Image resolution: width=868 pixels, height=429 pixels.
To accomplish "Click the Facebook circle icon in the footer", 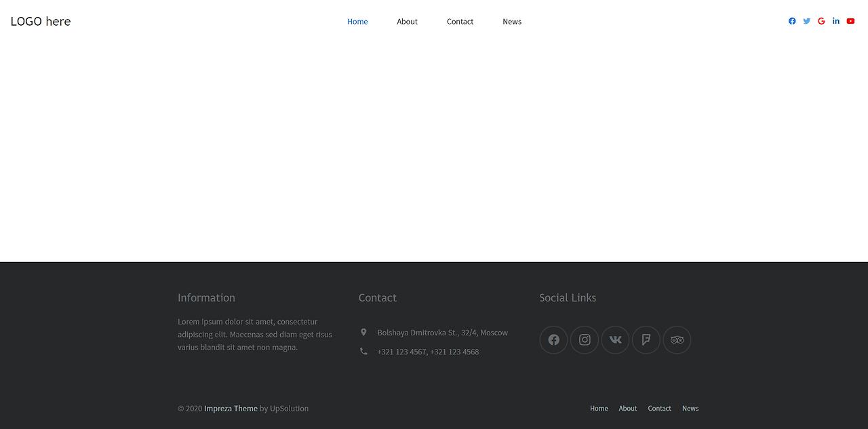I will coord(553,340).
